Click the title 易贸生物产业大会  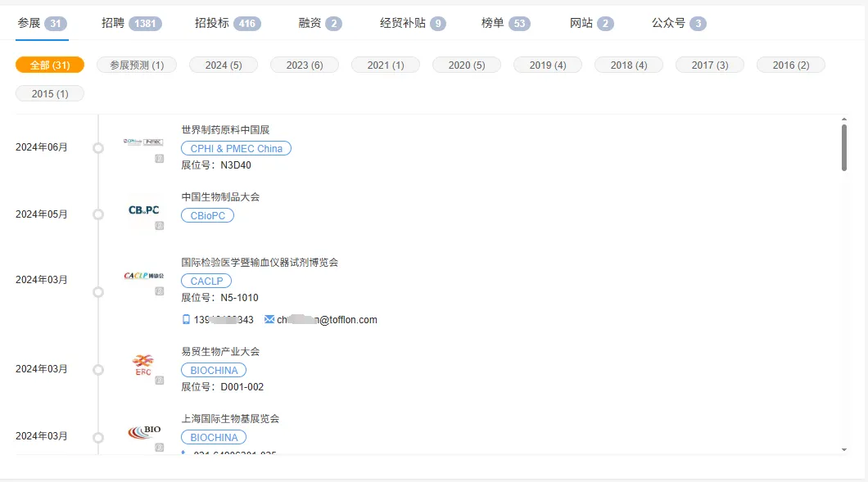pos(220,351)
